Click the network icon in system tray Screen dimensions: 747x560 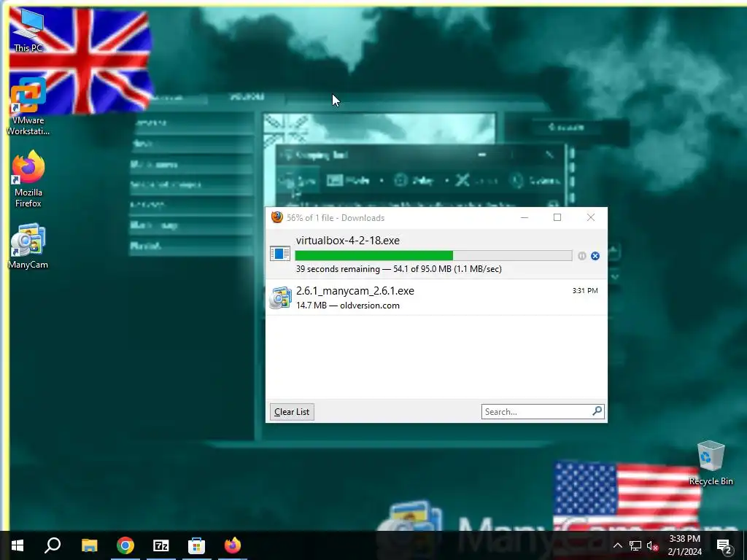pyautogui.click(x=635, y=545)
